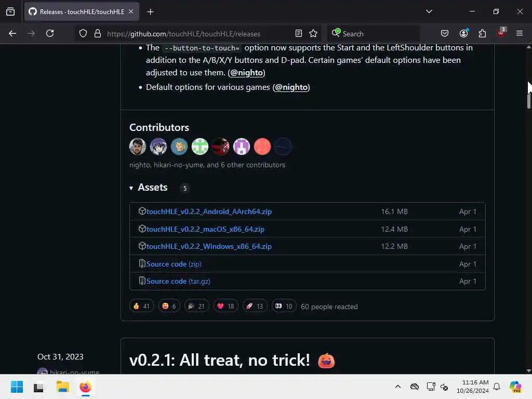The image size is (532, 399).
Task: Click the scrollbar down arrow
Action: point(528,371)
